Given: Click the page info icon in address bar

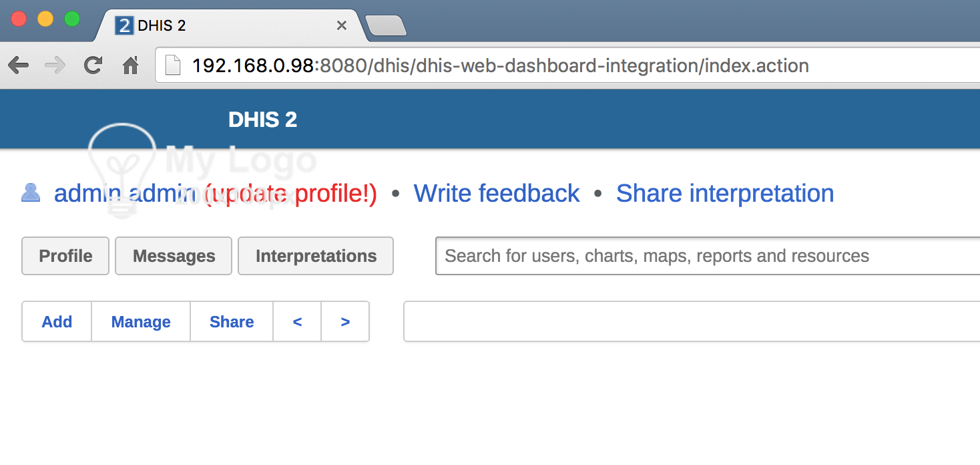Looking at the screenshot, I should pos(173,65).
